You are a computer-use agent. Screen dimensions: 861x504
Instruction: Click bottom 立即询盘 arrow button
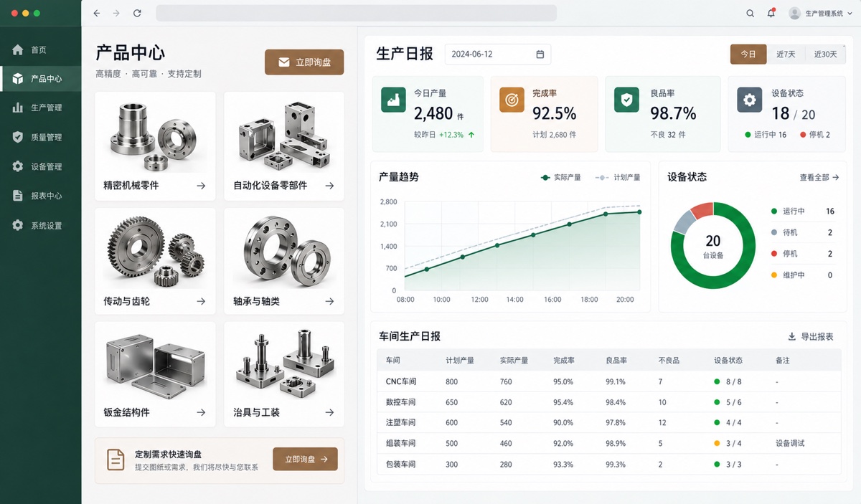[305, 459]
